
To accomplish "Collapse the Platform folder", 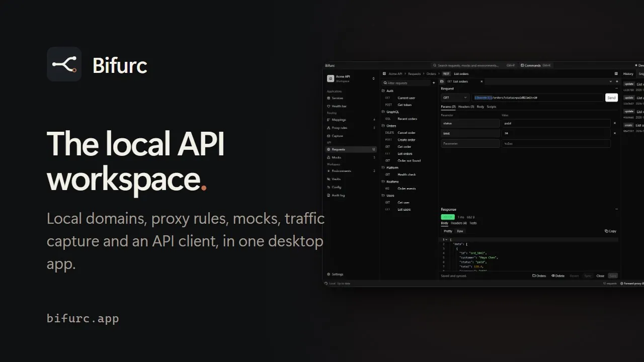I will coord(390,167).
